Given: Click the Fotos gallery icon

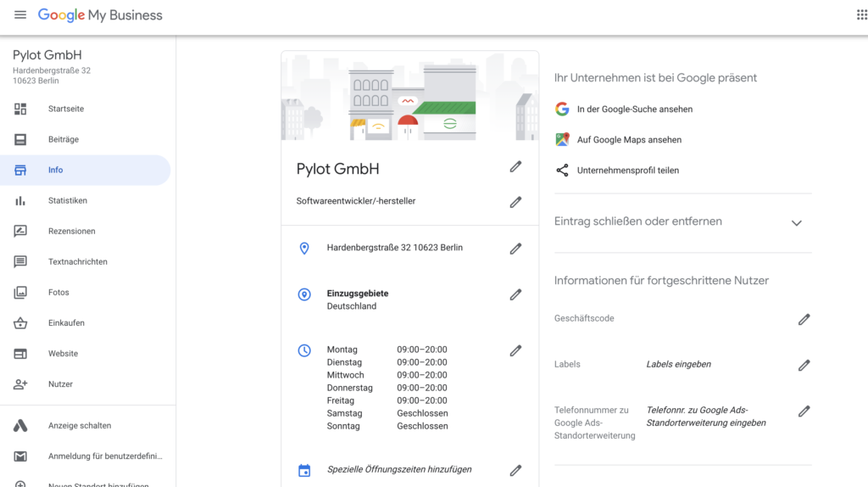Looking at the screenshot, I should [20, 292].
